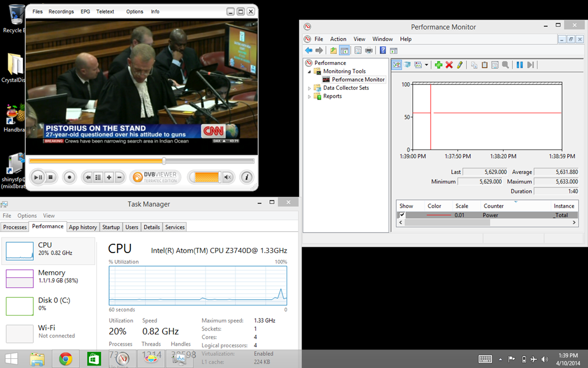Viewport: 588px width, 368px height.
Task: Click the Back arrow in Performance Monitor toolbar
Action: point(308,51)
